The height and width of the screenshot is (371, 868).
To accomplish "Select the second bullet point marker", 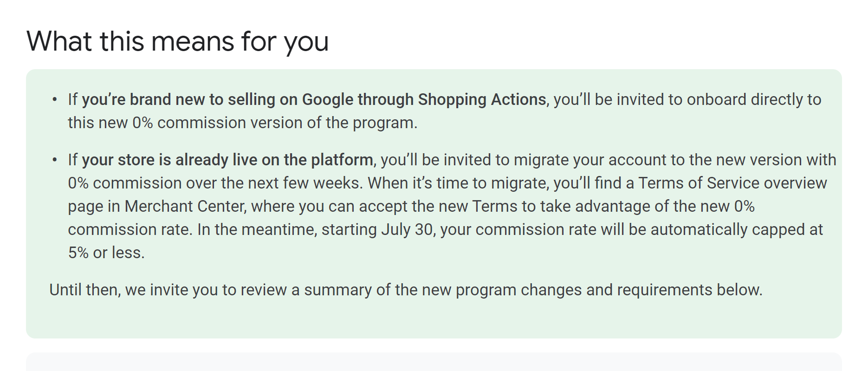I will click(55, 160).
